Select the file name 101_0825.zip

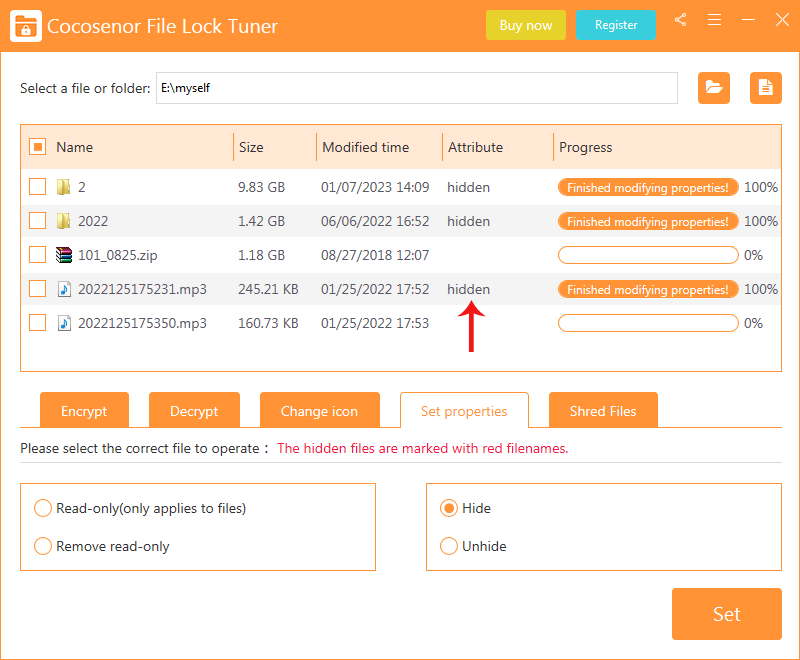[117, 255]
